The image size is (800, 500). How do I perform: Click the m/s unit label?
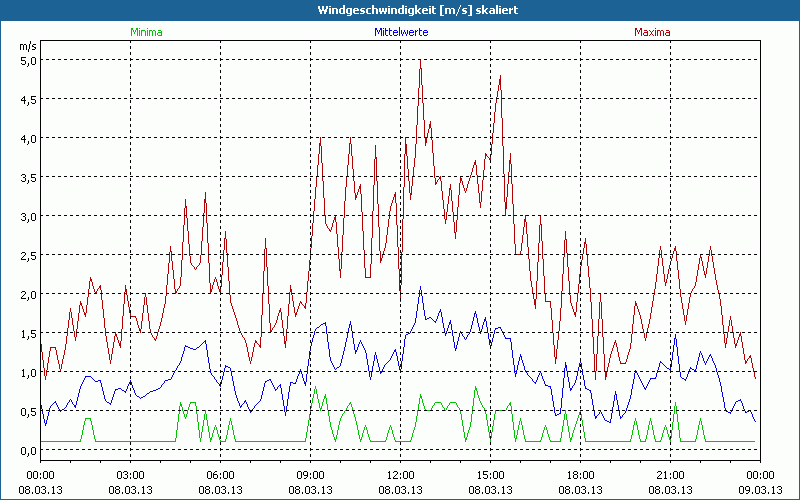pyautogui.click(x=27, y=45)
